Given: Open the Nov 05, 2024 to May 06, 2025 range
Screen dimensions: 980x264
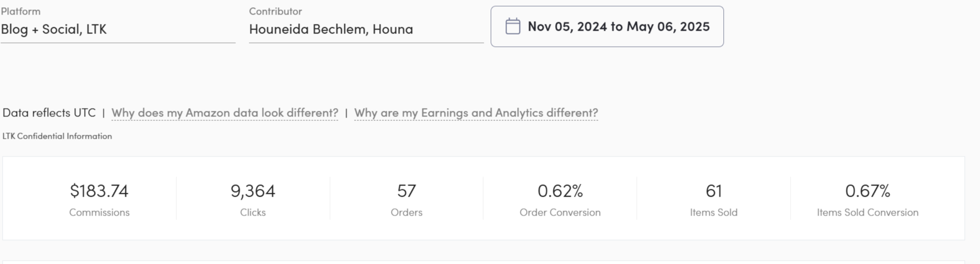Looking at the screenshot, I should [607, 26].
